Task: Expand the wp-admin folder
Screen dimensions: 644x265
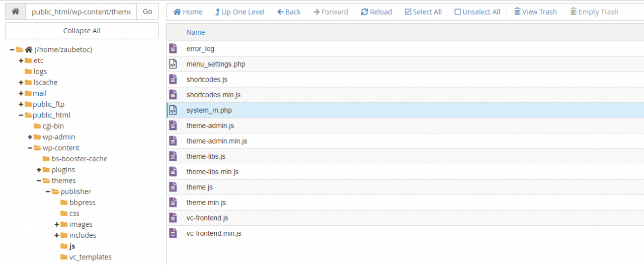Action: (30, 137)
